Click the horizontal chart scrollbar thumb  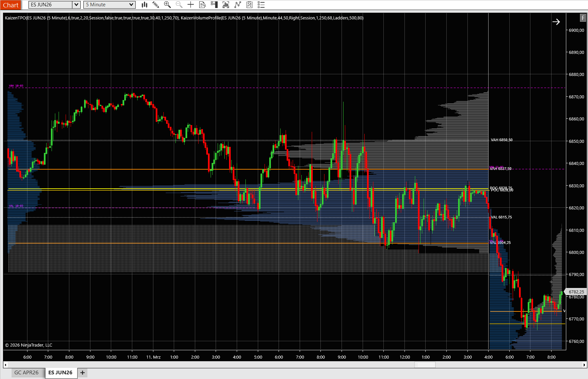coord(425,365)
